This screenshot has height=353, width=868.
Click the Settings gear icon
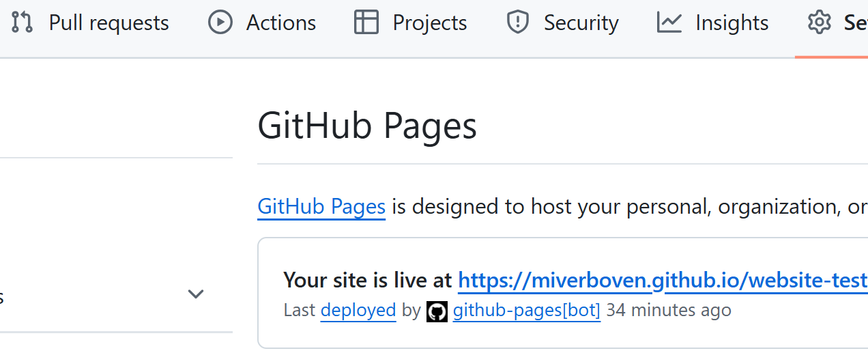pyautogui.click(x=819, y=23)
